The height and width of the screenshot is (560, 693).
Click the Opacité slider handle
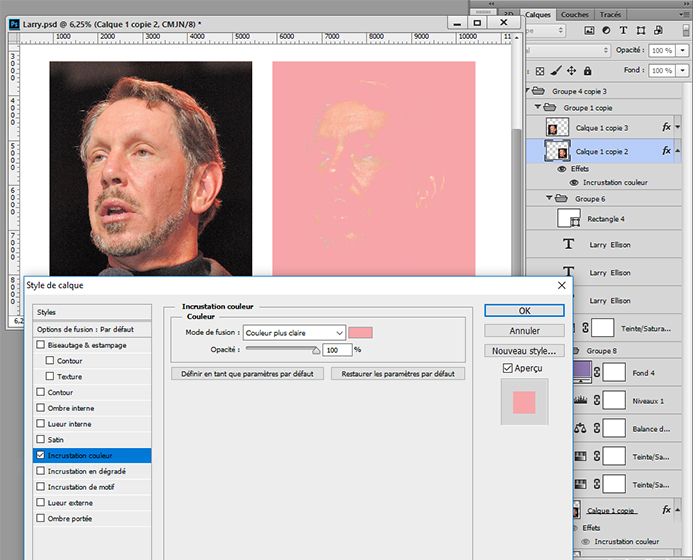(316, 350)
